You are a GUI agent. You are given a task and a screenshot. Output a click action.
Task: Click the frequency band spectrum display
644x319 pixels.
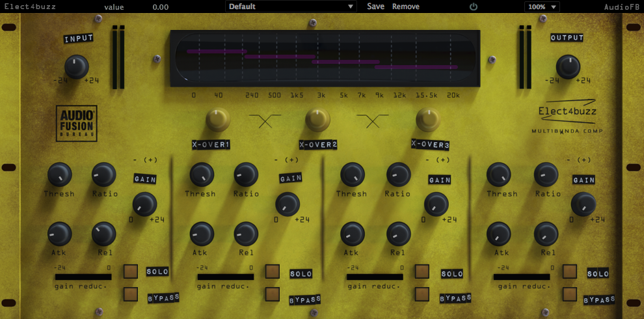click(325, 58)
